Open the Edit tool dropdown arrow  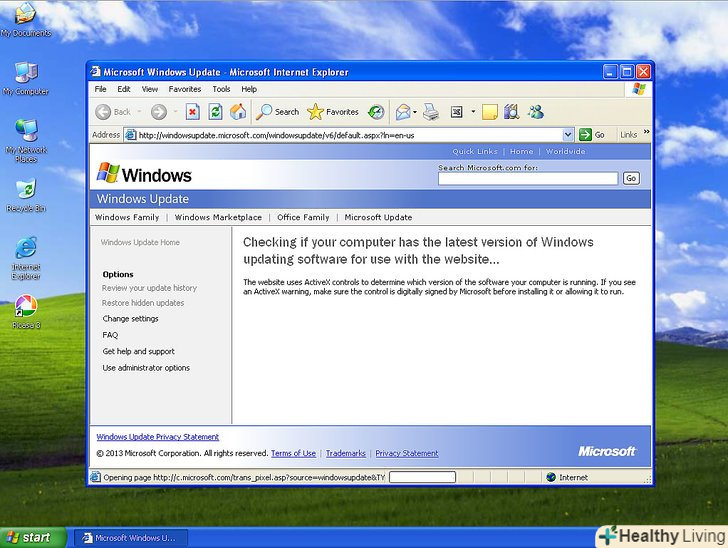click(473, 112)
